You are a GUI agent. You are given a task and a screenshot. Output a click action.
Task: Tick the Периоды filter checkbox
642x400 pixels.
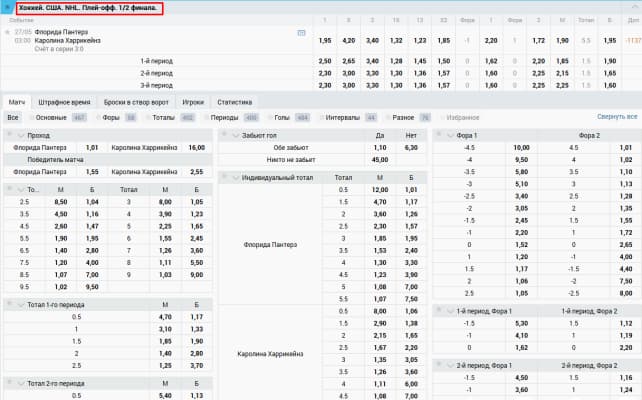(206, 118)
